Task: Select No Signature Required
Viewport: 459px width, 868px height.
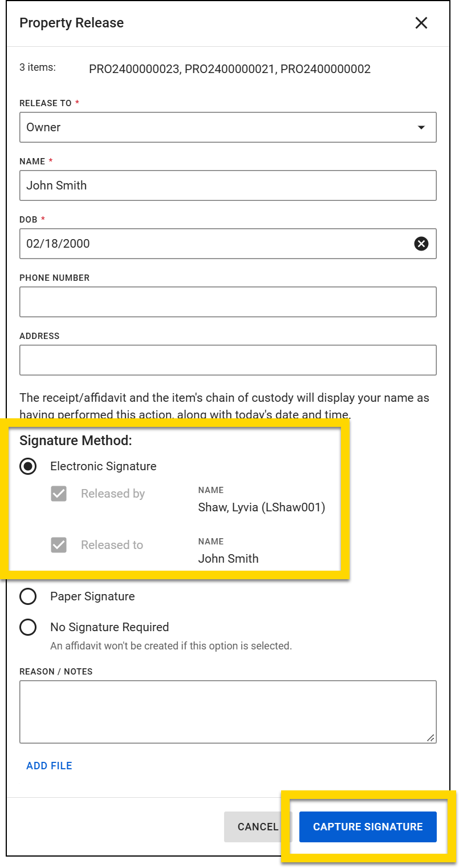Action: (27, 627)
